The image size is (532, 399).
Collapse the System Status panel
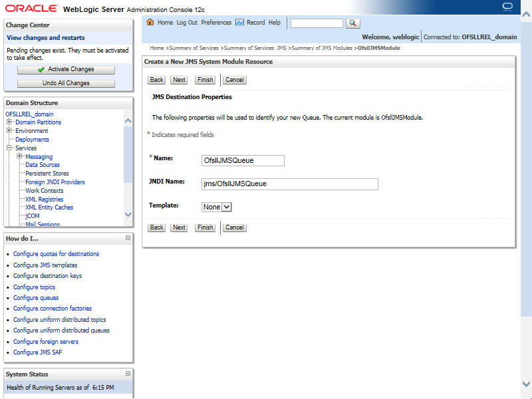pos(128,373)
